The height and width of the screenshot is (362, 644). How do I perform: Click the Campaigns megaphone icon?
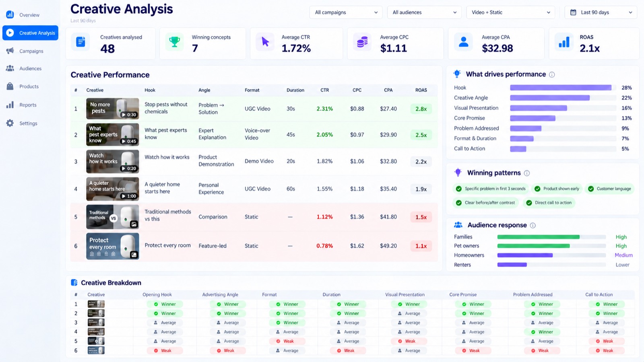10,51
